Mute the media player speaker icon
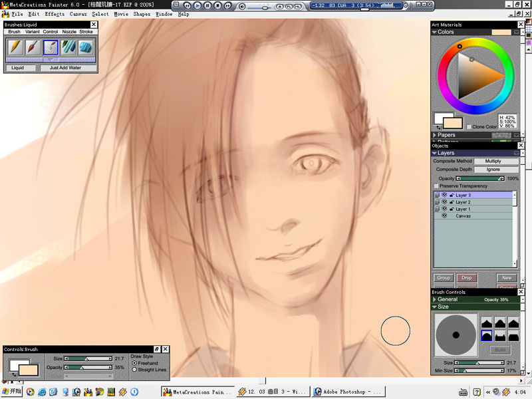Image resolution: width=532 pixels, height=399 pixels. pos(242,6)
